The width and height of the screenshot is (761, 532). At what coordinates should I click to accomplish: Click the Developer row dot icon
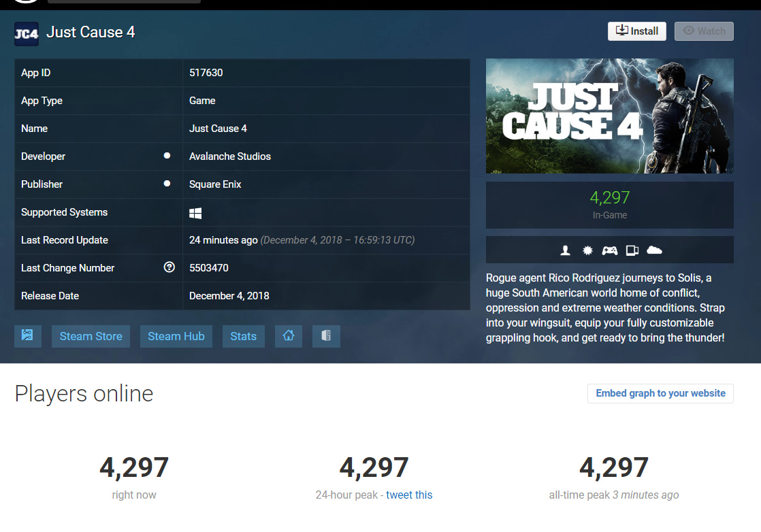(x=167, y=156)
